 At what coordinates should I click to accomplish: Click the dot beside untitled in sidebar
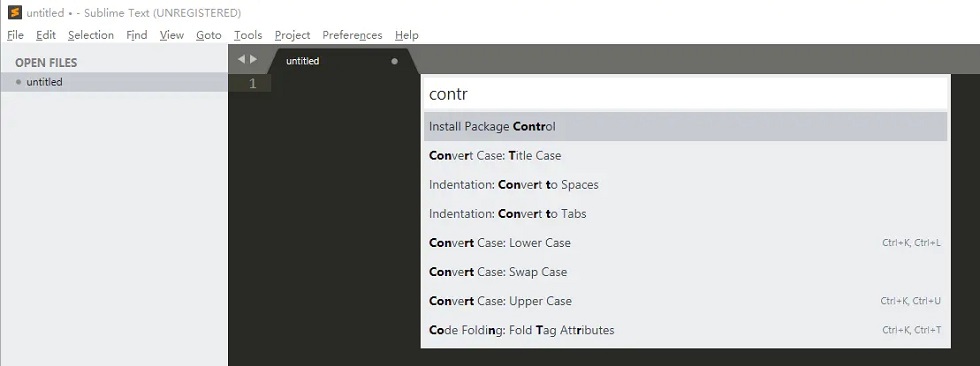pyautogui.click(x=18, y=82)
